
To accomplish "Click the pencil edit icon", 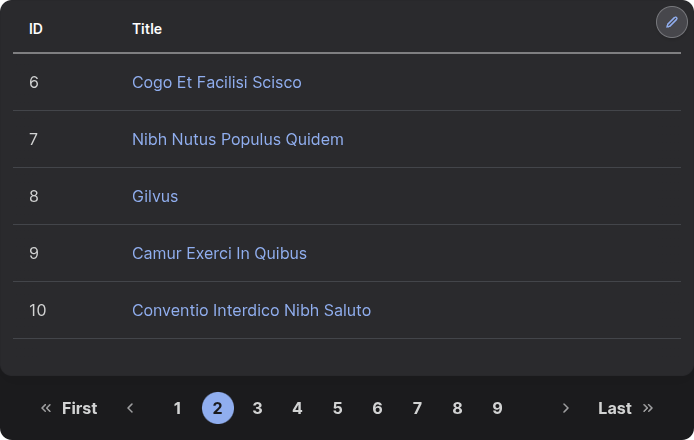I will point(671,22).
